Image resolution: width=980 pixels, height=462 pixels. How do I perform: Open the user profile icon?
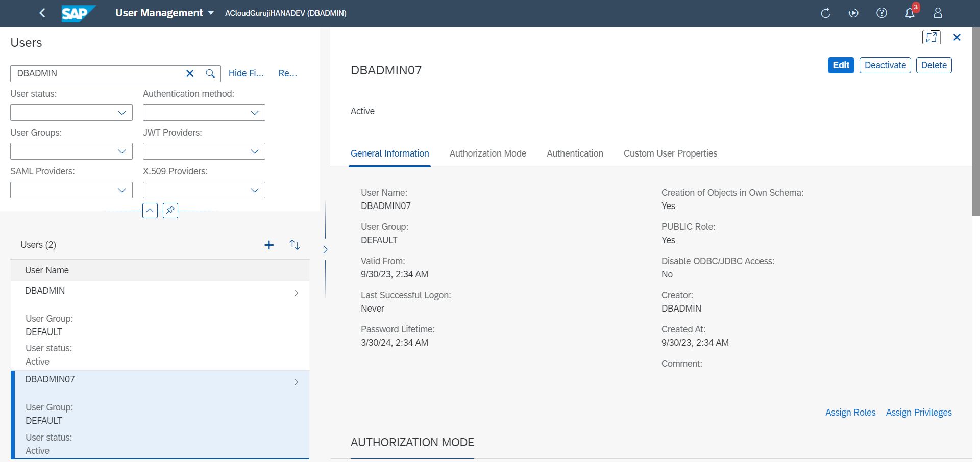pos(938,13)
